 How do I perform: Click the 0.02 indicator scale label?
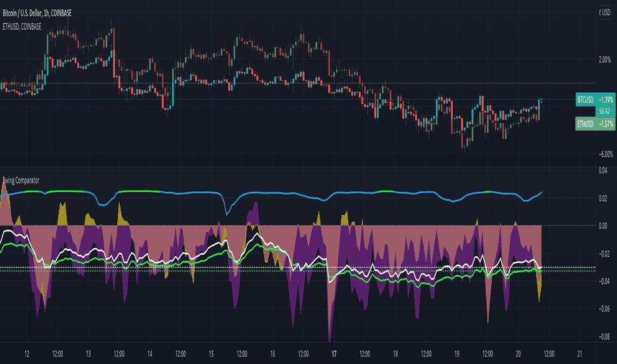(x=603, y=199)
